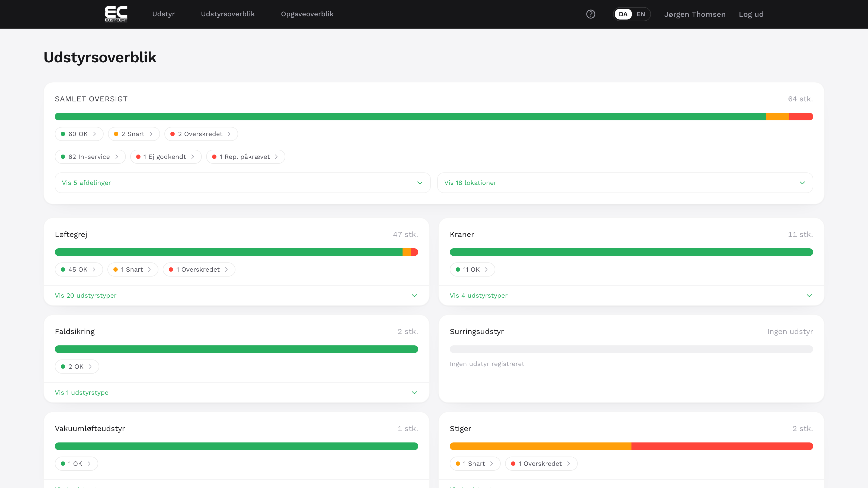Expand Vis 18 lokationer dropdown

tap(625, 183)
